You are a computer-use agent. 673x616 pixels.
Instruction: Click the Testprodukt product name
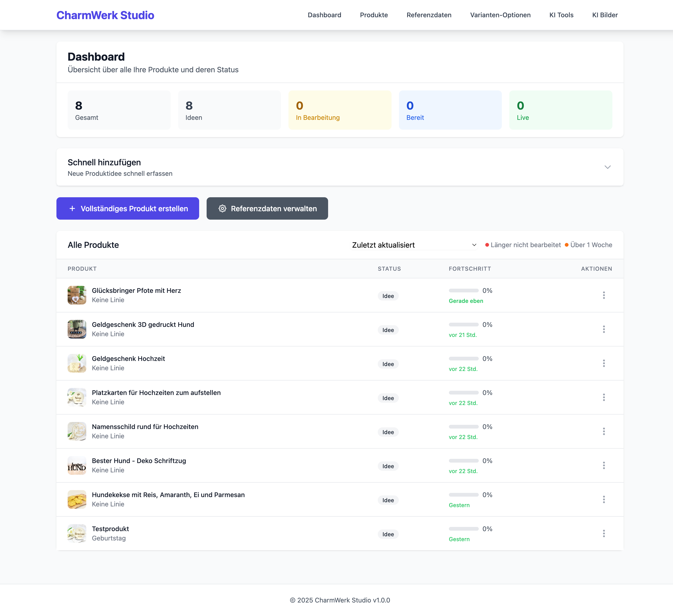[x=110, y=529]
